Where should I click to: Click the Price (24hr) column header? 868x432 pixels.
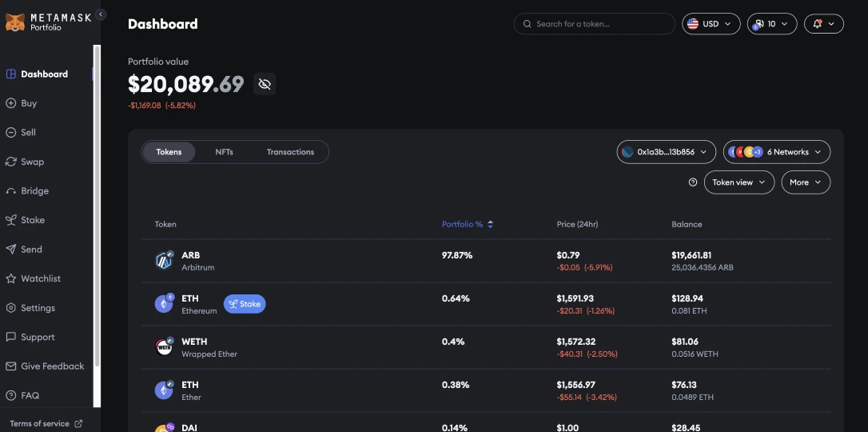[x=577, y=224]
